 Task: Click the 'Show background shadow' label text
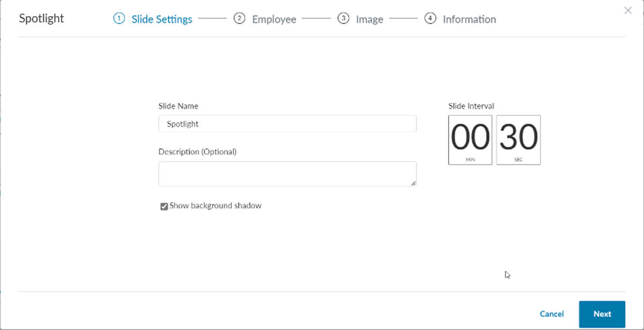coord(215,206)
